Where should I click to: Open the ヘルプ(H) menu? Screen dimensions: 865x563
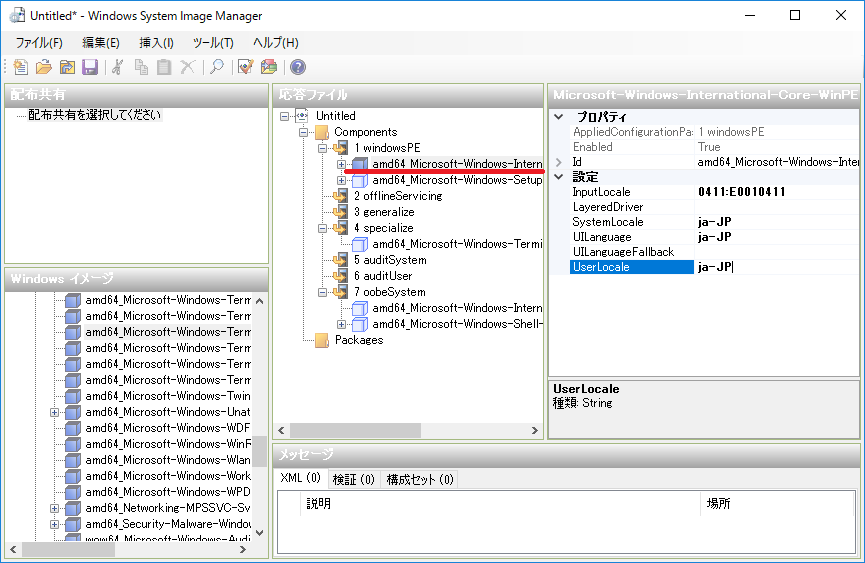coord(275,42)
